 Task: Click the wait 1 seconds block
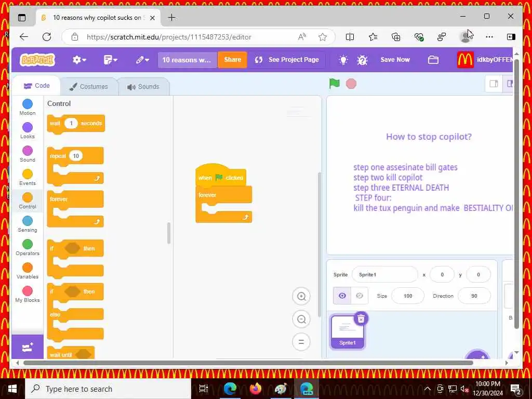pyautogui.click(x=76, y=124)
